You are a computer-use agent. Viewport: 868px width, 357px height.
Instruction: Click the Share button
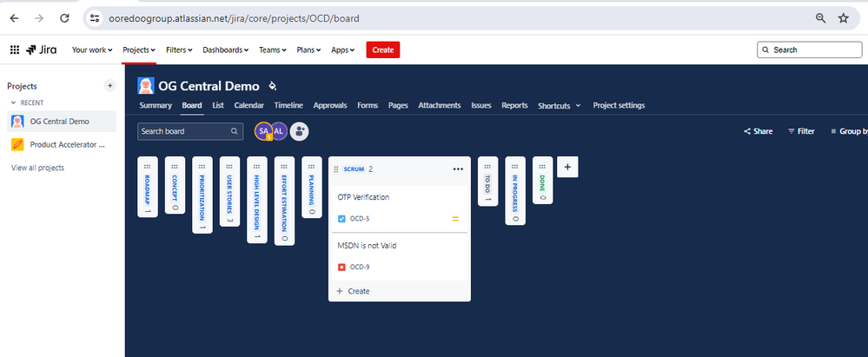(x=758, y=131)
